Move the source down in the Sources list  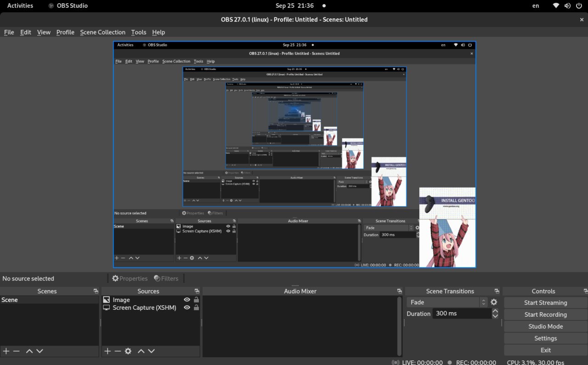point(151,351)
